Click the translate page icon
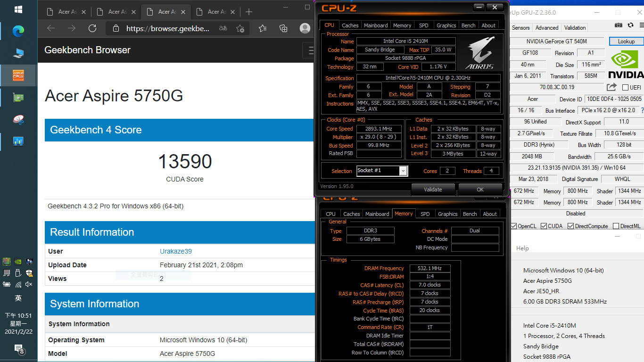The height and width of the screenshot is (362, 644). coord(223,28)
